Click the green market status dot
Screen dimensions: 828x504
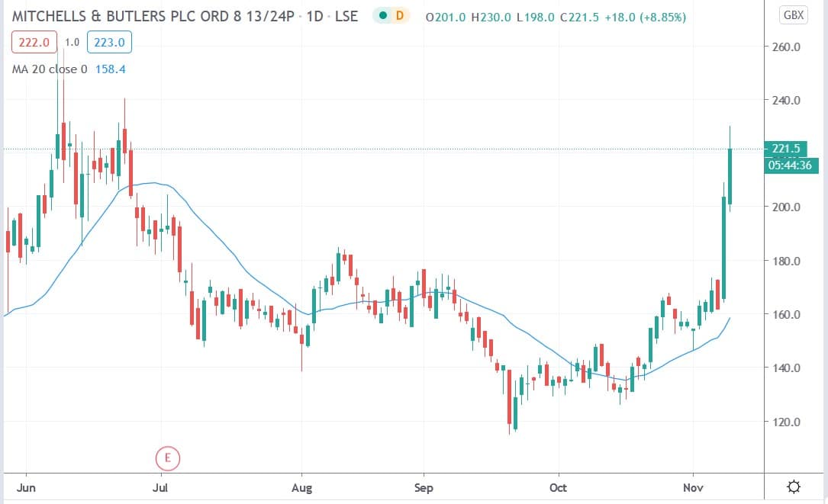tap(383, 15)
